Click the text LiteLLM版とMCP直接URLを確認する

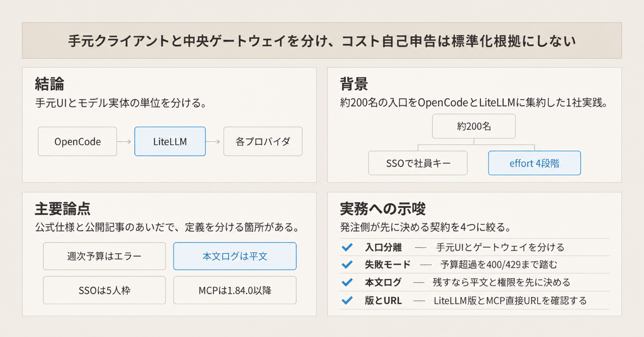[510, 300]
